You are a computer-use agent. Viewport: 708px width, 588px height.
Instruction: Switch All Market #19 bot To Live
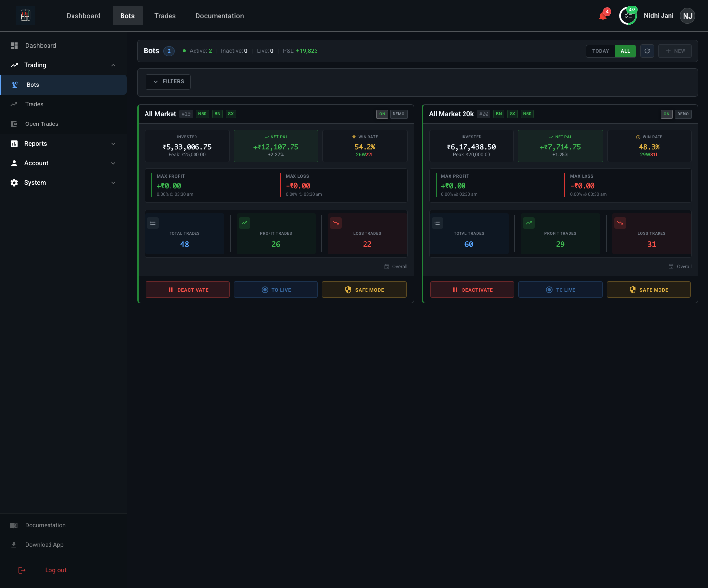coord(276,290)
